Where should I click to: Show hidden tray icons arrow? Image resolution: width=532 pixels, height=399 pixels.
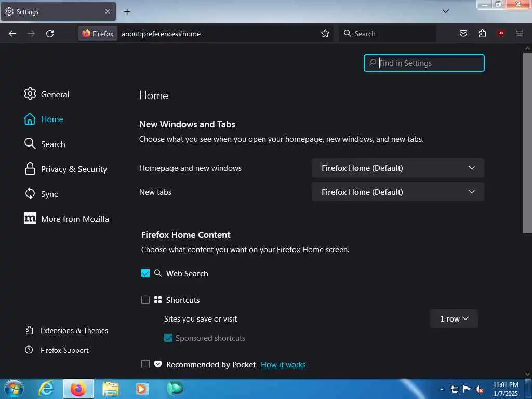coord(442,389)
